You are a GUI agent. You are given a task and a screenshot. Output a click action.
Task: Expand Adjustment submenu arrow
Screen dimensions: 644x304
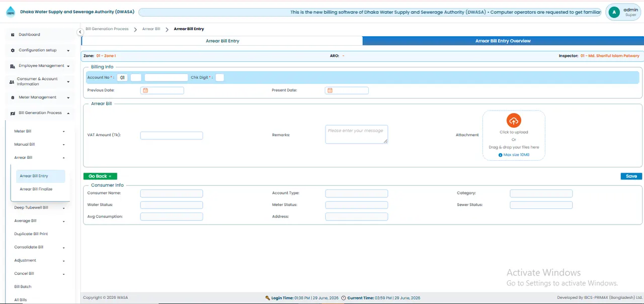[63, 261]
